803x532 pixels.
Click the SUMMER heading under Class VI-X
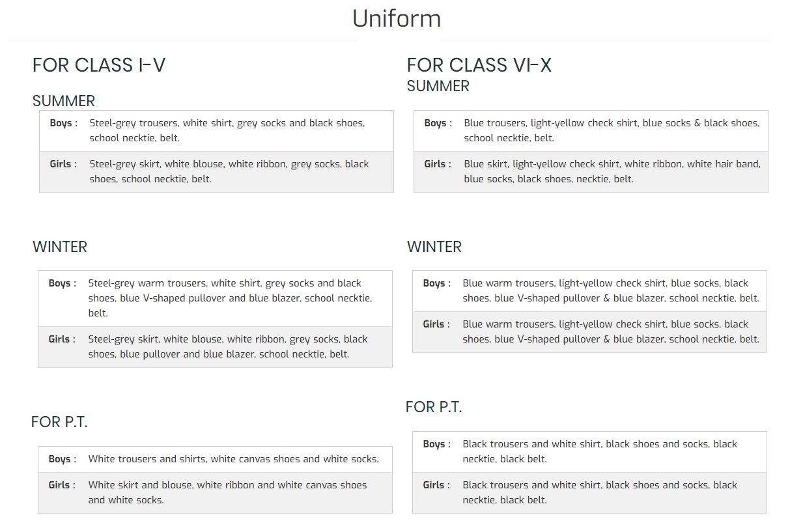coord(438,86)
